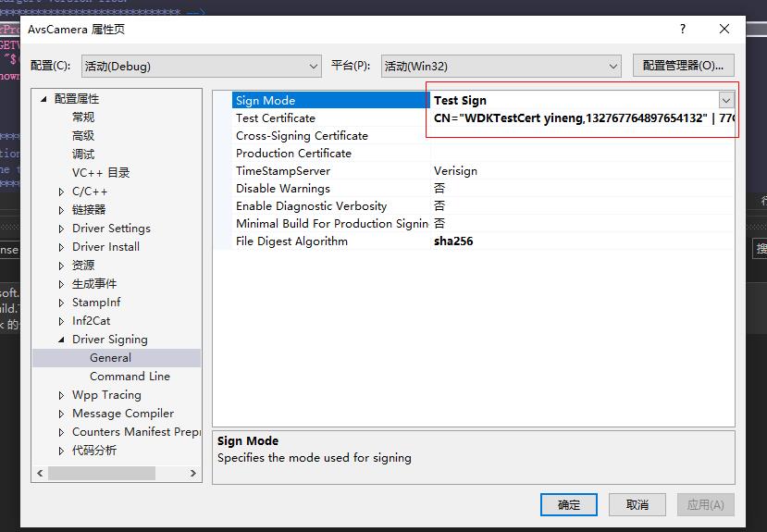This screenshot has width=767, height=532.
Task: Click the sha256 digest value
Action: [x=583, y=241]
